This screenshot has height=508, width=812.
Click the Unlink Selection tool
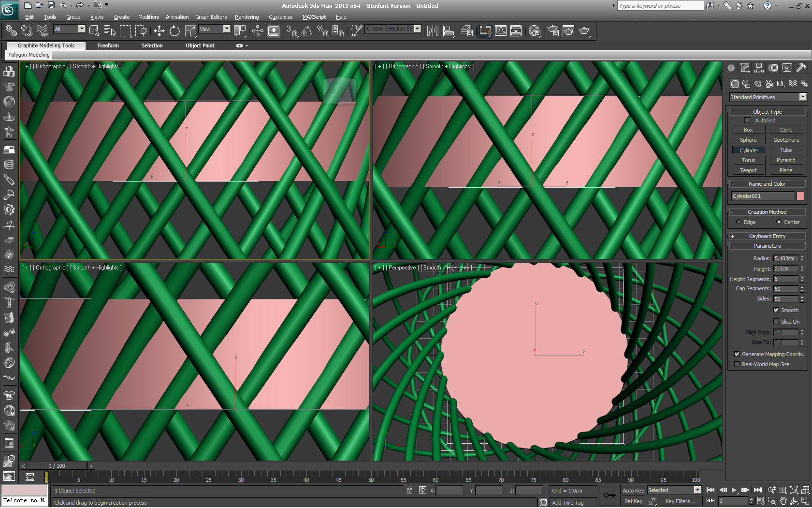(x=27, y=31)
